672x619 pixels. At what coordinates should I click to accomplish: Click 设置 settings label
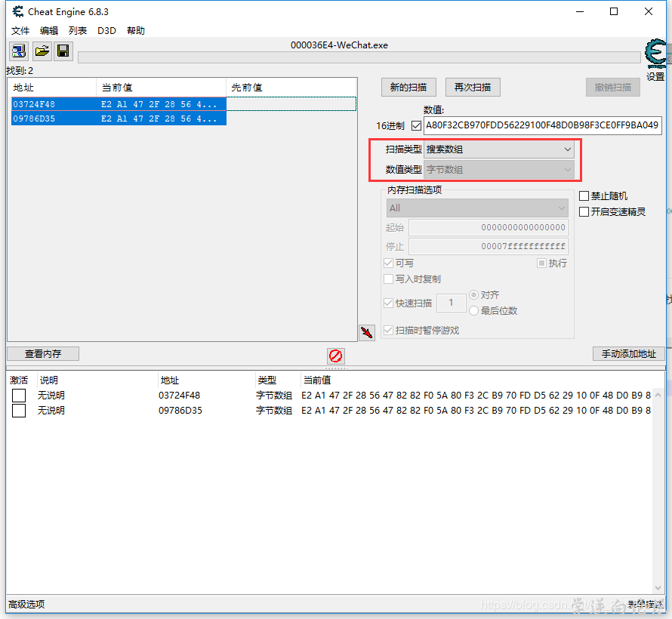coord(655,77)
